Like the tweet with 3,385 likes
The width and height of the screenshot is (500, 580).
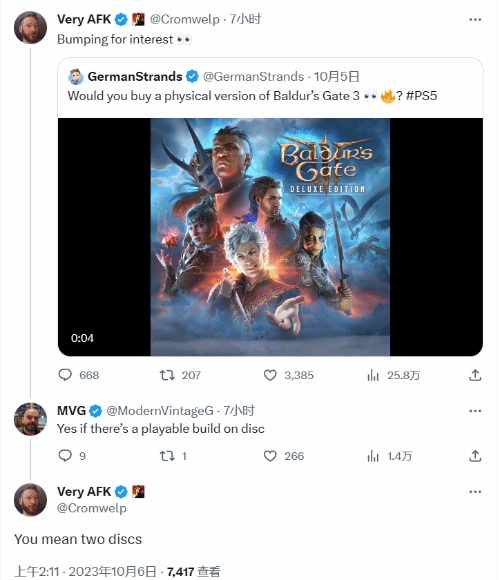270,375
